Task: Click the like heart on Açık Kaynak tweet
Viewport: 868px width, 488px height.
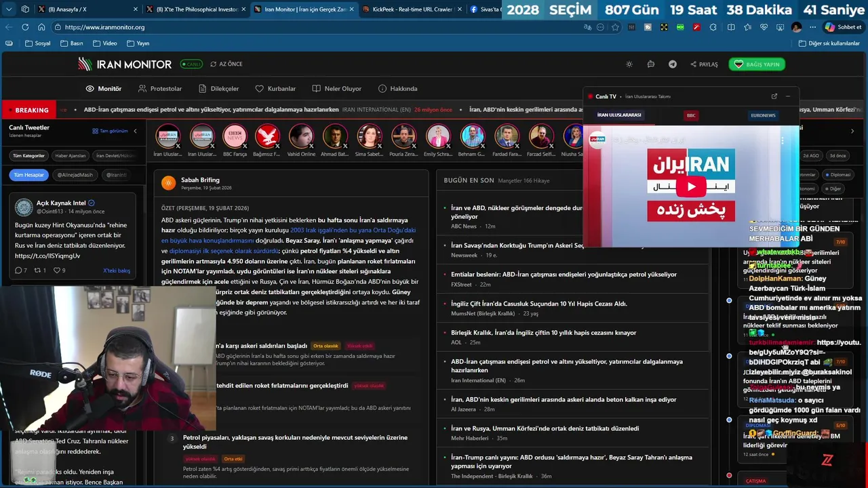Action: coord(56,270)
